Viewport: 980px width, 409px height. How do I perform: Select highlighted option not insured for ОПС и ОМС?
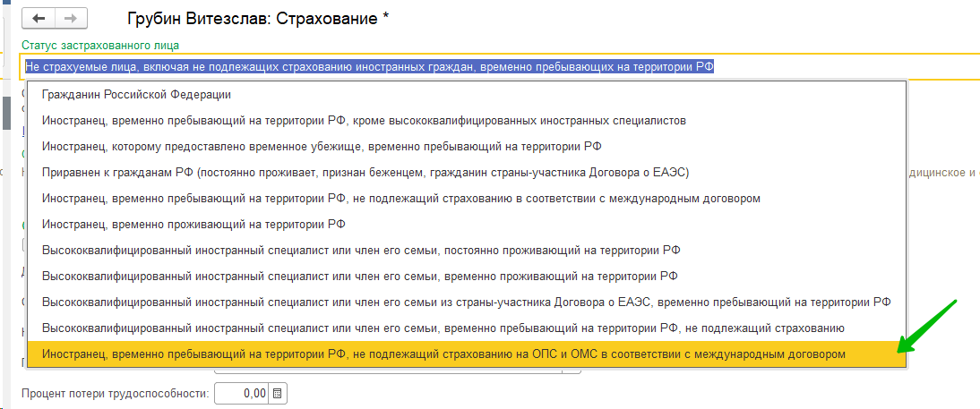click(443, 354)
